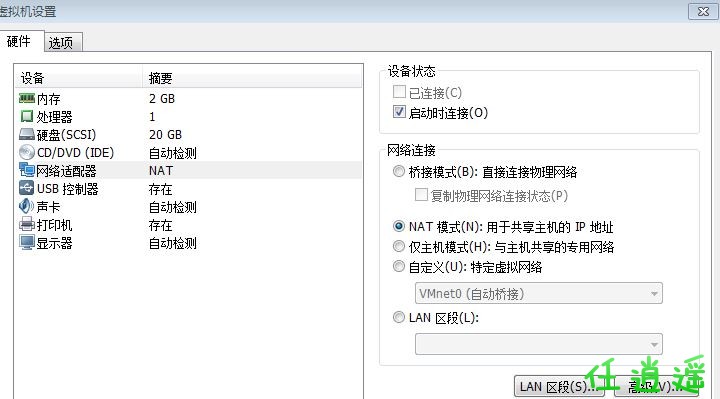Select the hard disk (硬盘 SCSI) icon
The image size is (720, 399).
point(27,135)
